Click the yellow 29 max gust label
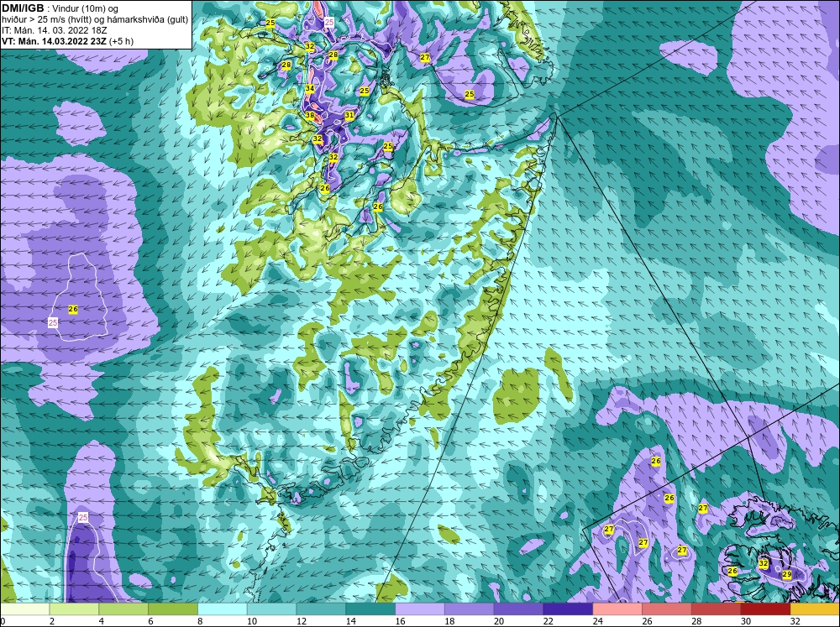Image resolution: width=840 pixels, height=627 pixels. (x=787, y=574)
